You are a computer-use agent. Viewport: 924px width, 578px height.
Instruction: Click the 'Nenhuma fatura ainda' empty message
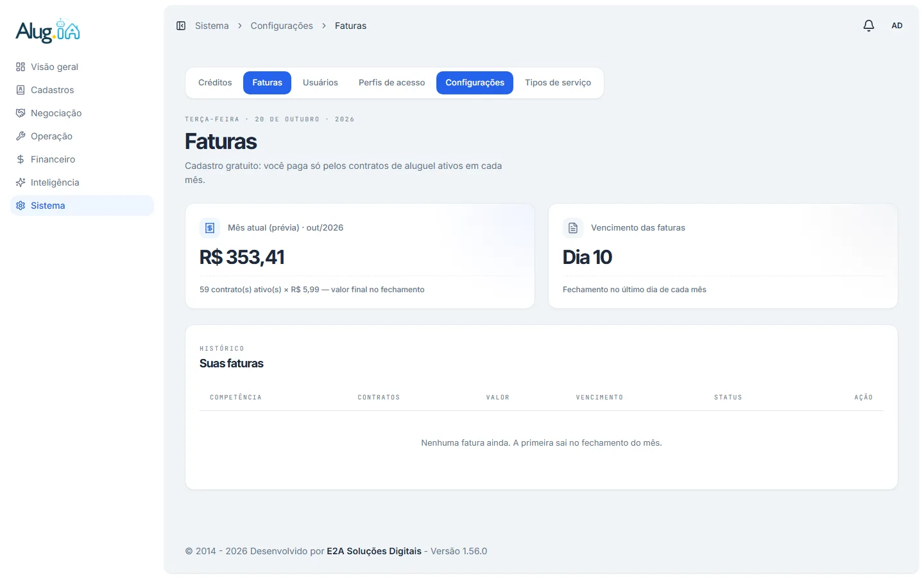542,443
